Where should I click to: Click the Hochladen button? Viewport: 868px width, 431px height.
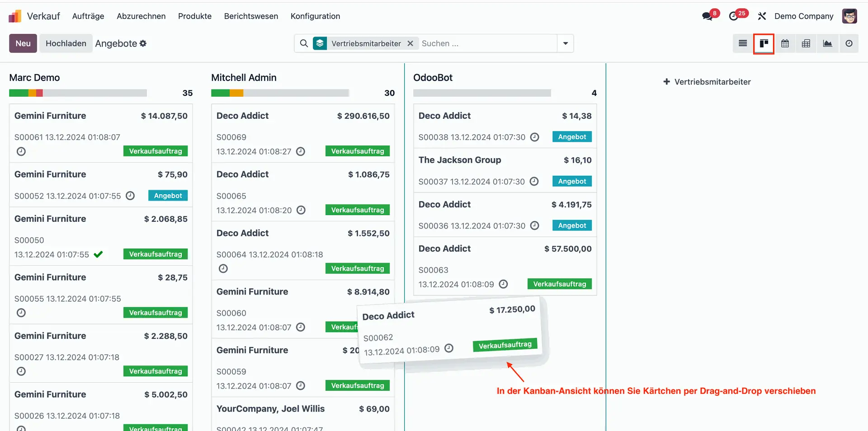click(x=66, y=43)
